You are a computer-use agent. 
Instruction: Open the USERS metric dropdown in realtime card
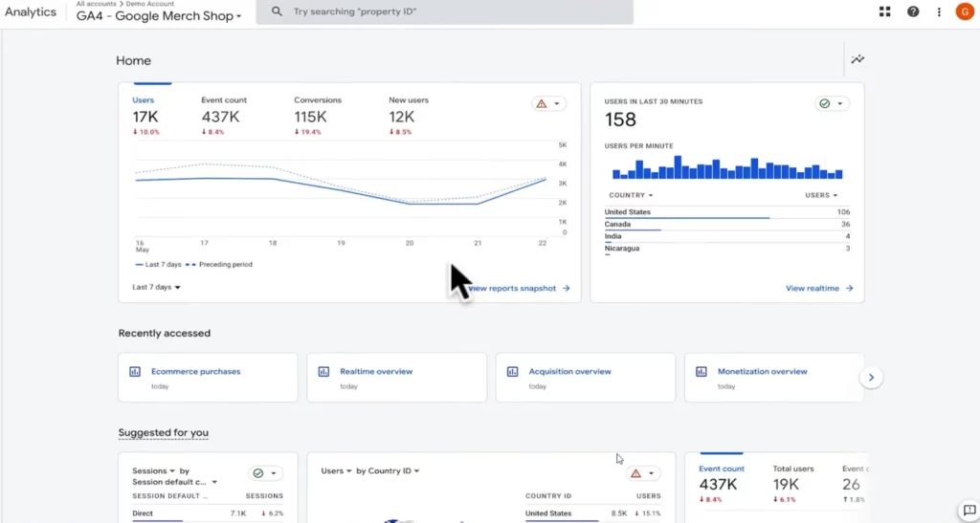pos(821,195)
